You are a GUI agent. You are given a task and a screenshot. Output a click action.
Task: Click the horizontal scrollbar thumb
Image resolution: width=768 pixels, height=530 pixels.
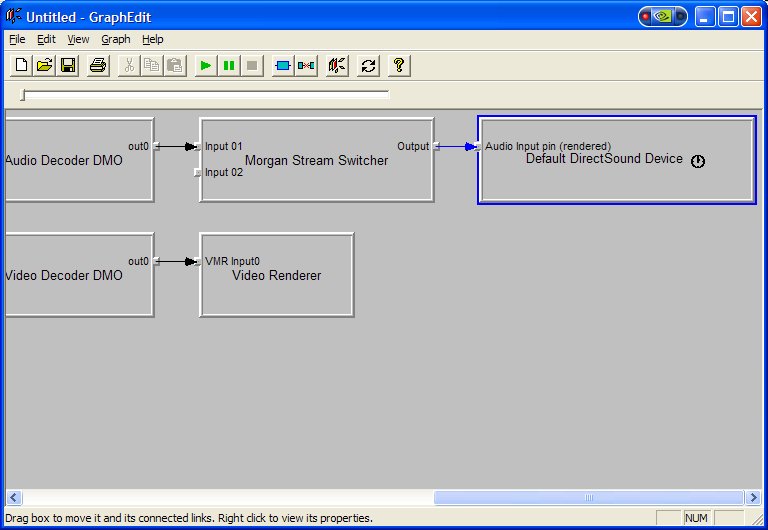(589, 498)
